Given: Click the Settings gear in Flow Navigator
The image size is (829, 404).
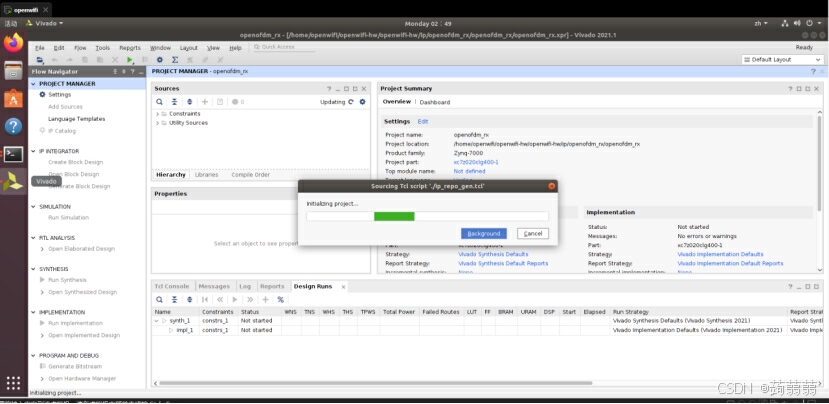Looking at the screenshot, I should pyautogui.click(x=42, y=95).
